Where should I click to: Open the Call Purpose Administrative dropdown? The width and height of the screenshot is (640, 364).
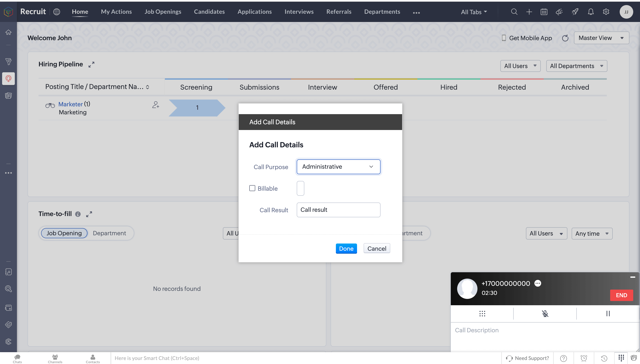338,167
